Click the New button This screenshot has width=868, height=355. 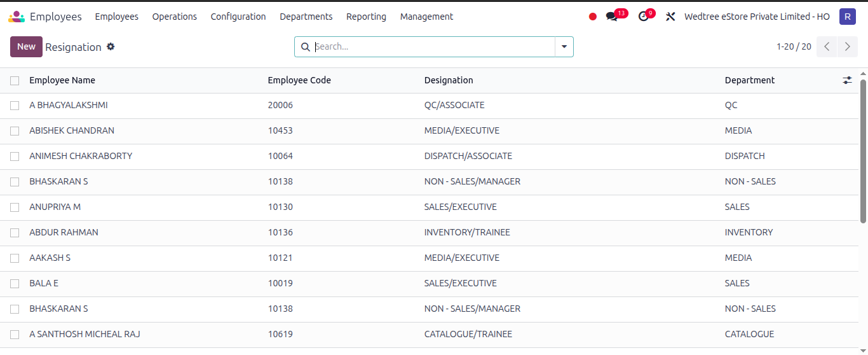click(26, 46)
